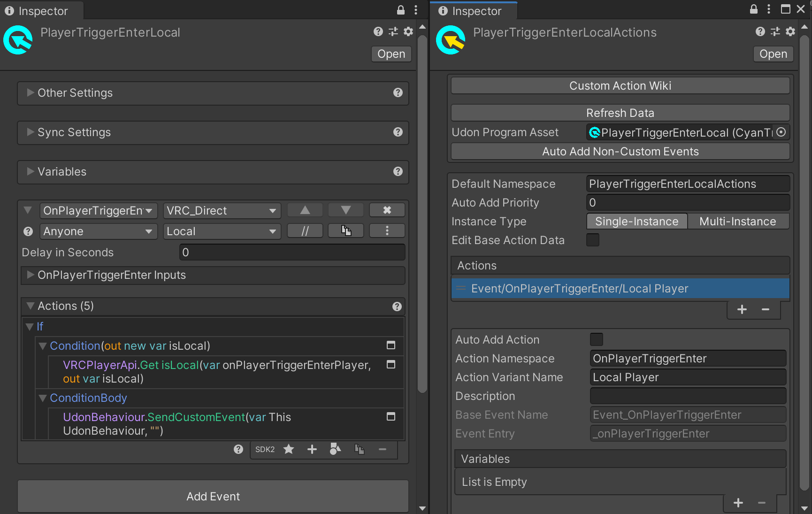Image resolution: width=812 pixels, height=514 pixels.
Task: Click Auto Add Non-Custom Events button
Action: [x=620, y=152]
